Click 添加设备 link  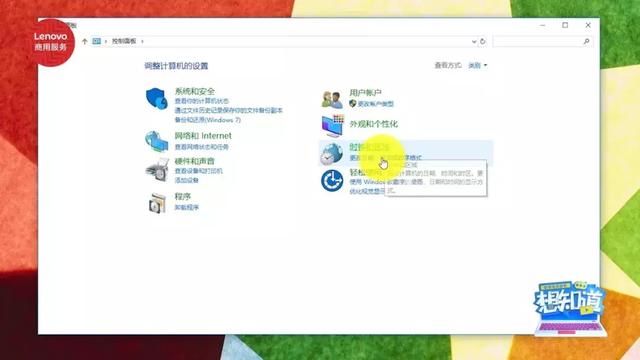coord(187,180)
